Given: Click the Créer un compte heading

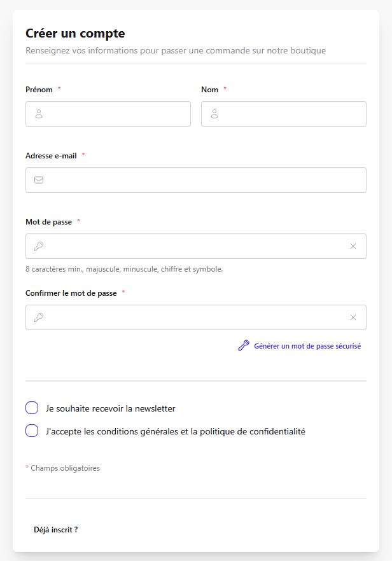Looking at the screenshot, I should pos(75,33).
